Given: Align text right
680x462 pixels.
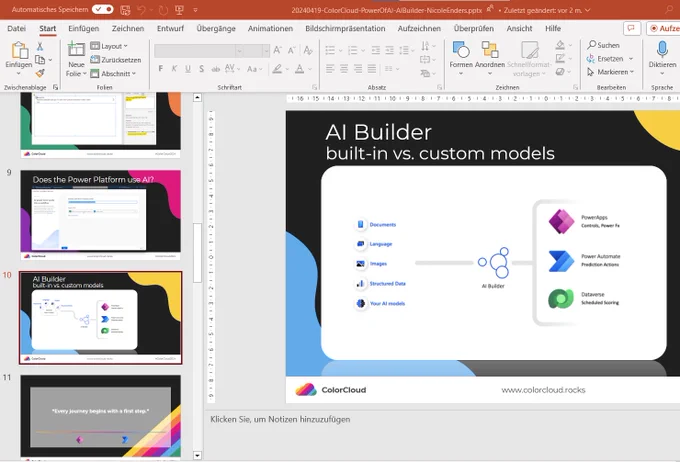Looking at the screenshot, I should click(x=358, y=69).
